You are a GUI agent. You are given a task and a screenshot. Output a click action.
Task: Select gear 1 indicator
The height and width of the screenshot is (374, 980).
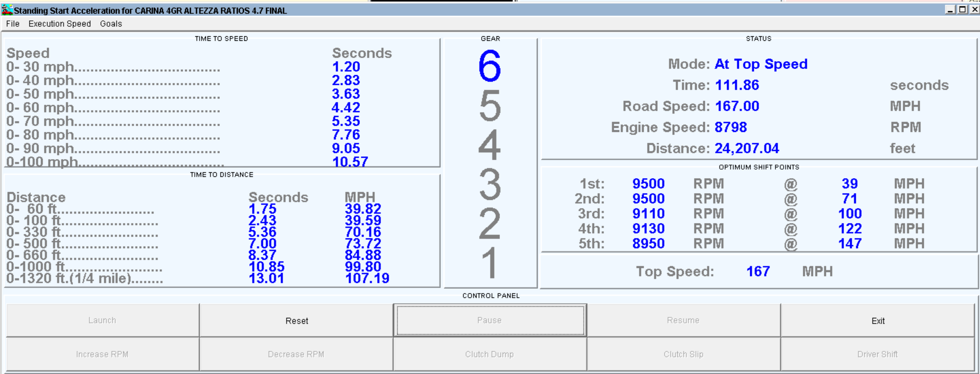point(490,263)
